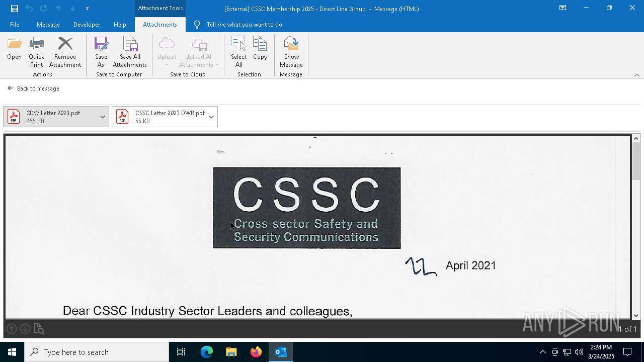Click the Redo icon in quick access toolbar
The height and width of the screenshot is (362, 644).
coord(44,9)
